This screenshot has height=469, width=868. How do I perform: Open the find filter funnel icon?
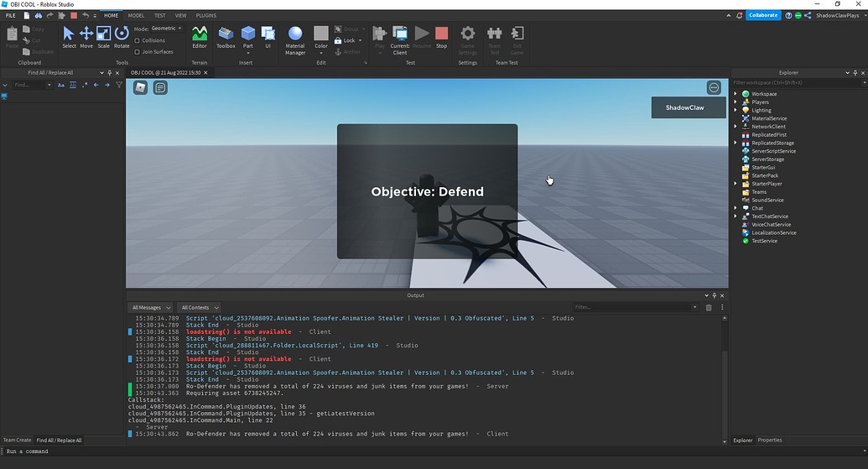coord(119,86)
